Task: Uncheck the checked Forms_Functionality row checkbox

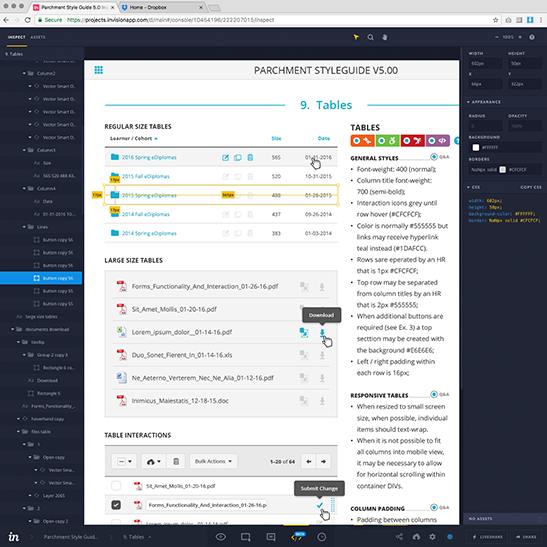Action: click(116, 505)
